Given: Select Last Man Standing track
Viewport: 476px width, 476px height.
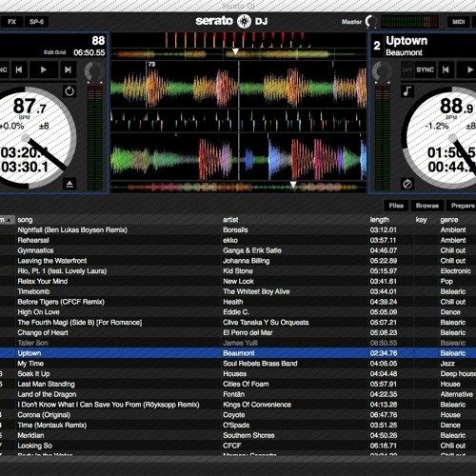Looking at the screenshot, I should tap(238, 384).
